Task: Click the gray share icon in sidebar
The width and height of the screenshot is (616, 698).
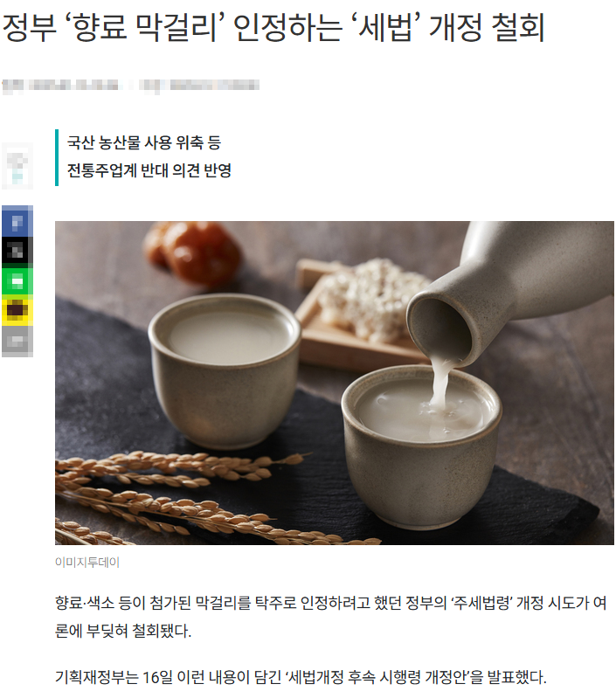Action: click(x=17, y=342)
